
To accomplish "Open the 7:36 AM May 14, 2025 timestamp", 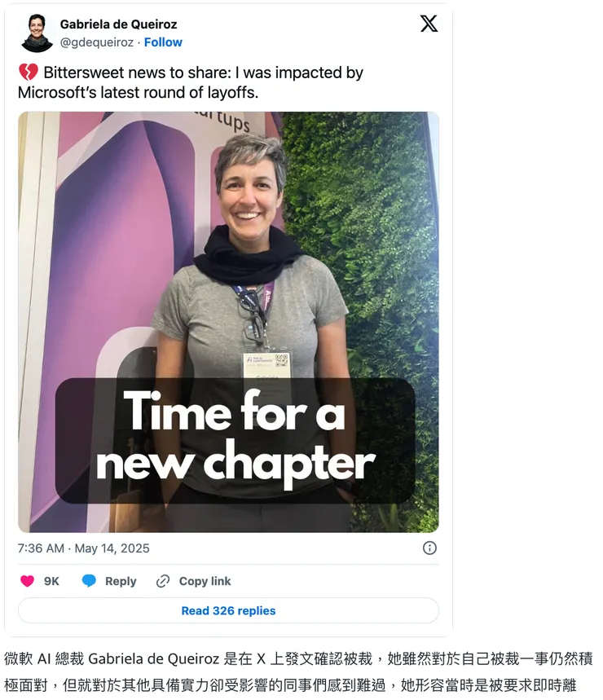I will pyautogui.click(x=83, y=548).
